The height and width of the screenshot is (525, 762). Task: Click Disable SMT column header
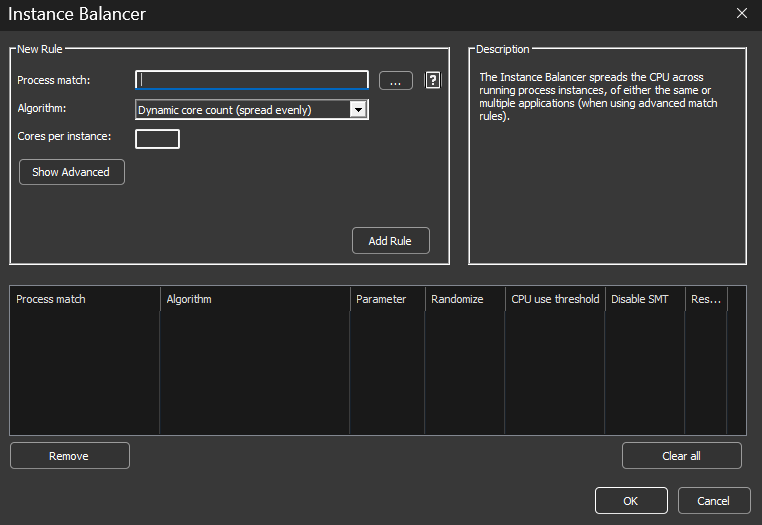(645, 299)
